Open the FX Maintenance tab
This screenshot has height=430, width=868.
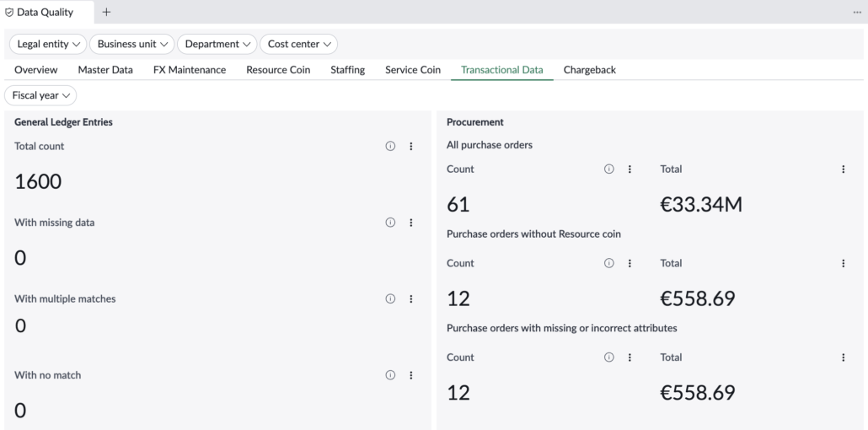pyautogui.click(x=190, y=70)
